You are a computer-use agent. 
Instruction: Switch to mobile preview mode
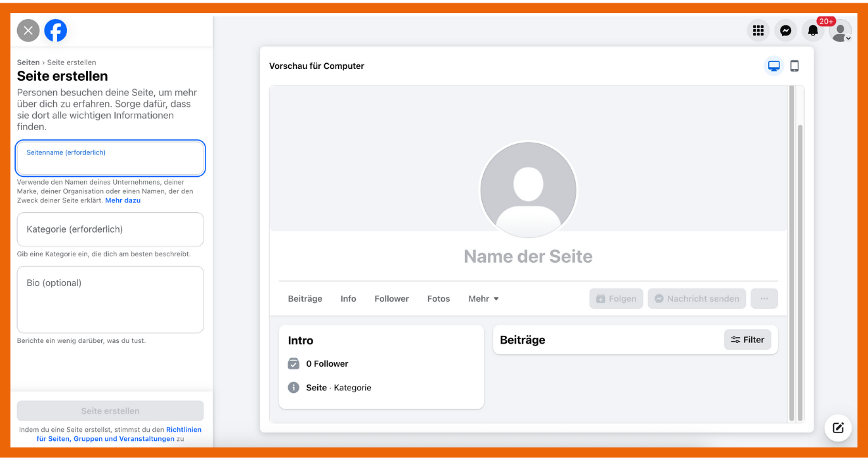pyautogui.click(x=794, y=66)
